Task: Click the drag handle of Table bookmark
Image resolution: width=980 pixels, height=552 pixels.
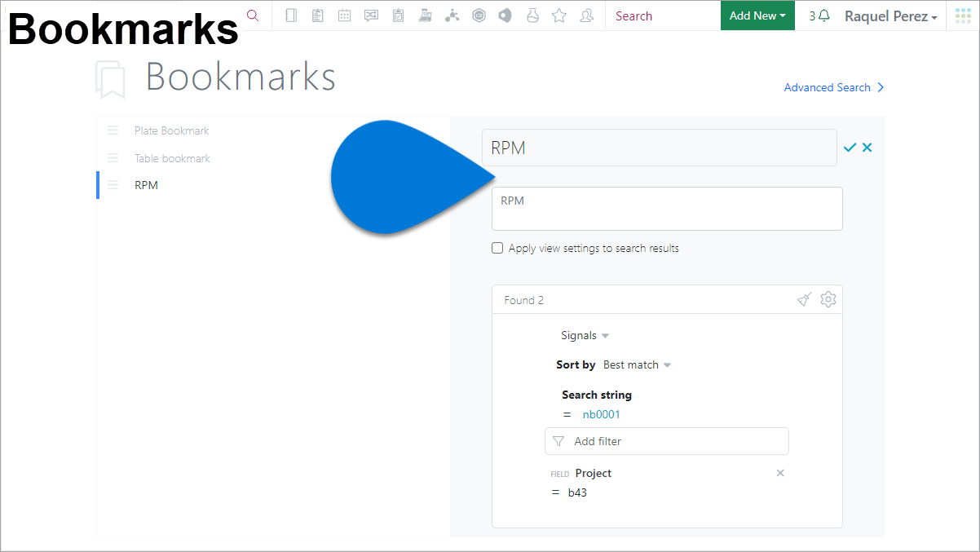Action: tap(113, 158)
